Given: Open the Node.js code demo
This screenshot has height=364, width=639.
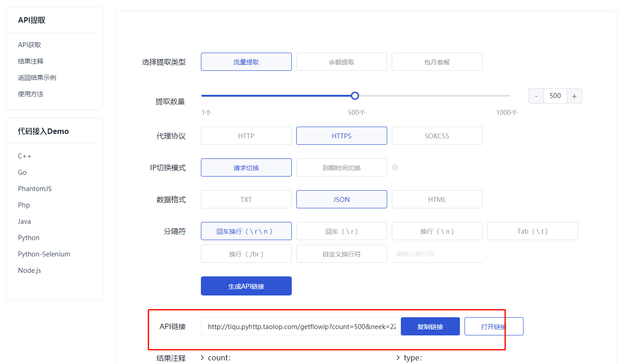Looking at the screenshot, I should coord(30,271).
